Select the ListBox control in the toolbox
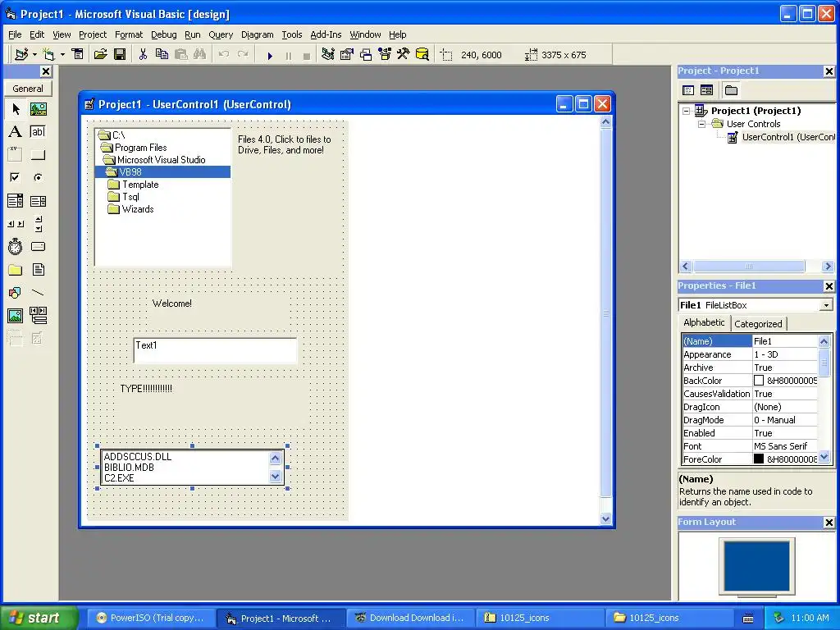Image resolution: width=840 pixels, height=630 pixels. click(x=38, y=201)
